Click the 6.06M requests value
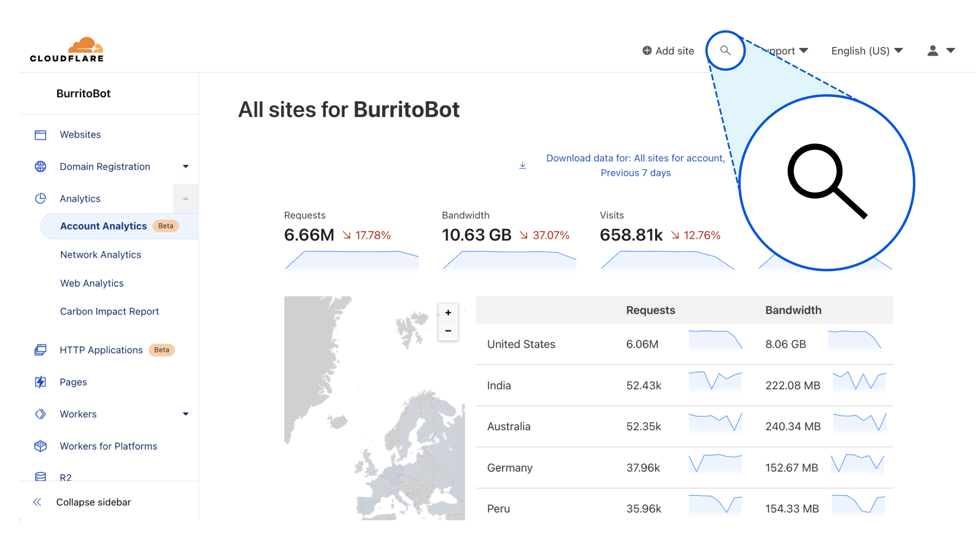This screenshot has height=551, width=980. click(x=642, y=344)
